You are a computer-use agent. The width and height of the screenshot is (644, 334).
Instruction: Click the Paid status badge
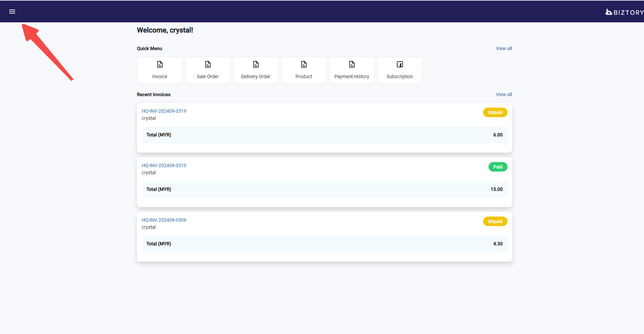pos(498,167)
